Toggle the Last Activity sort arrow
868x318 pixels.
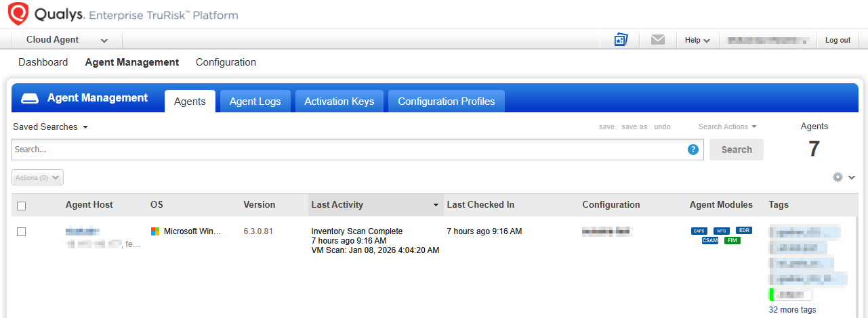(x=436, y=205)
